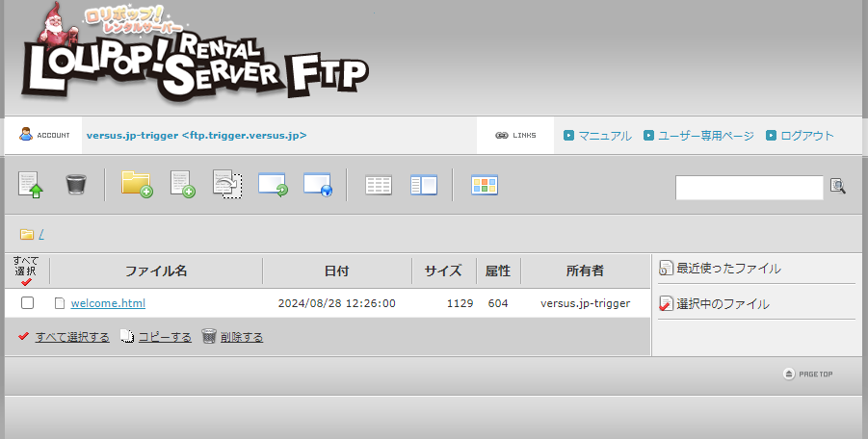Click コピーする link below file list
This screenshot has height=439, width=868.
point(165,337)
